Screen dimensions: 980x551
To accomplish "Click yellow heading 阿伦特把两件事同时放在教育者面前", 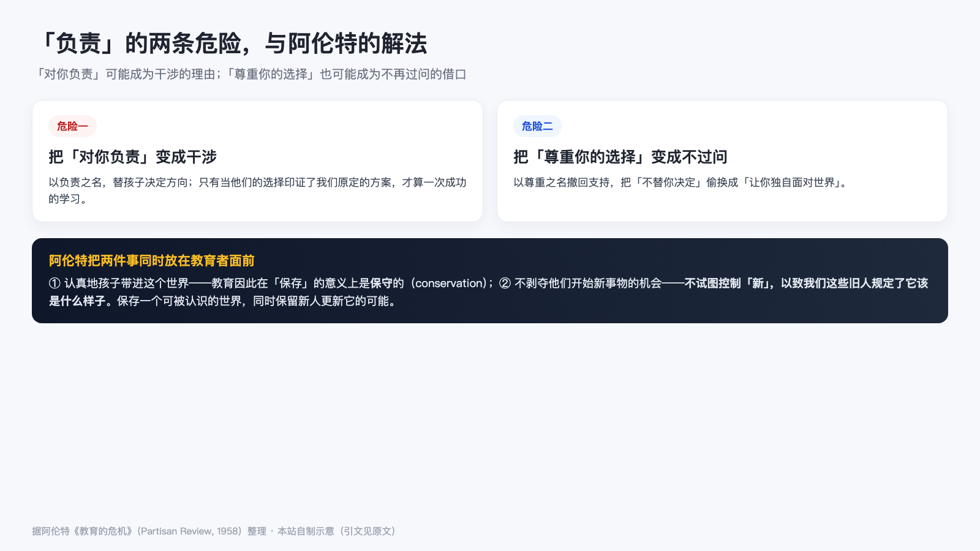I will click(x=152, y=261).
